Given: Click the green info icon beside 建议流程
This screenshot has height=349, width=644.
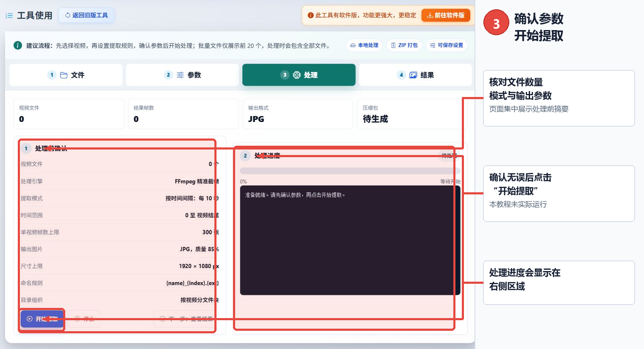Looking at the screenshot, I should coord(18,45).
